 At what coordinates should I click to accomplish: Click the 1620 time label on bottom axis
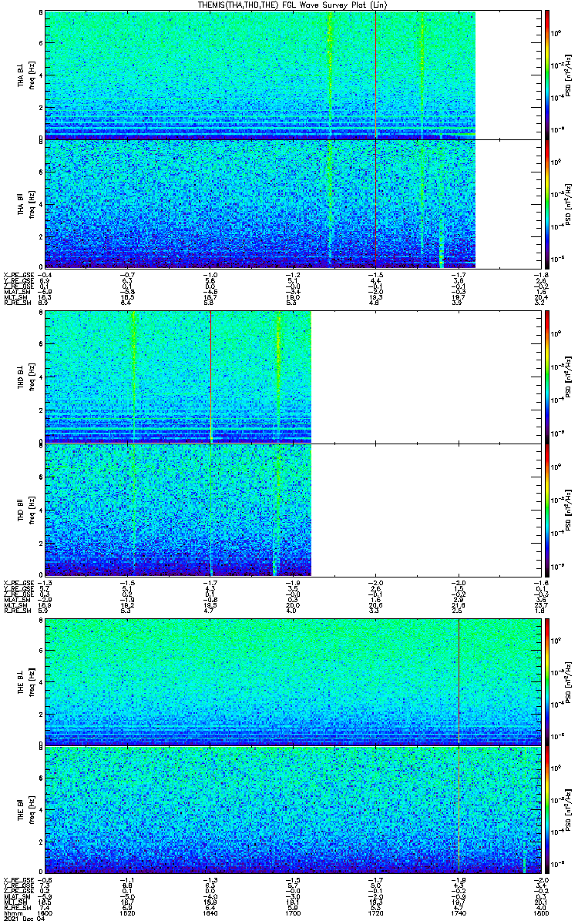tap(128, 914)
